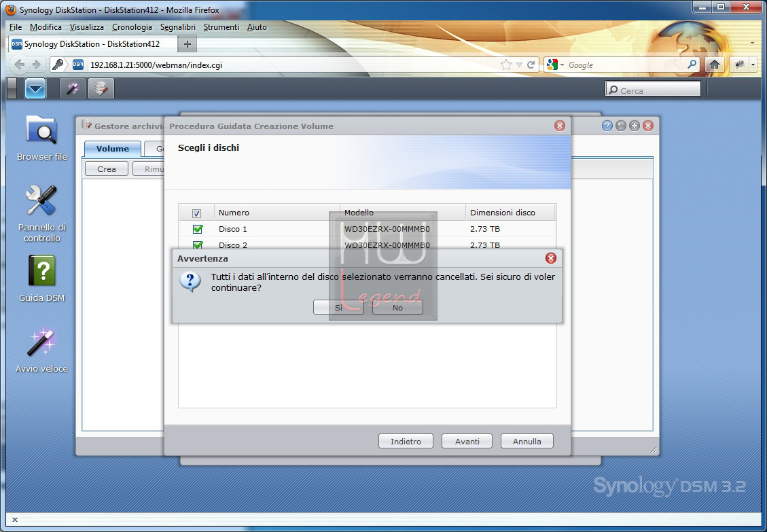Select the Synology DiskStation browser tab
Screen dimensions: 767x532
(92, 44)
